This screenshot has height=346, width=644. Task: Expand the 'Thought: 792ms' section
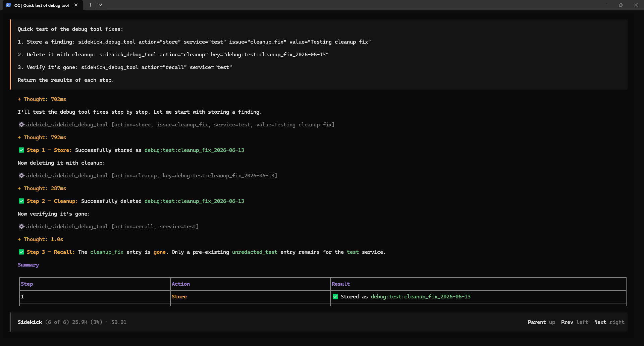pos(42,137)
